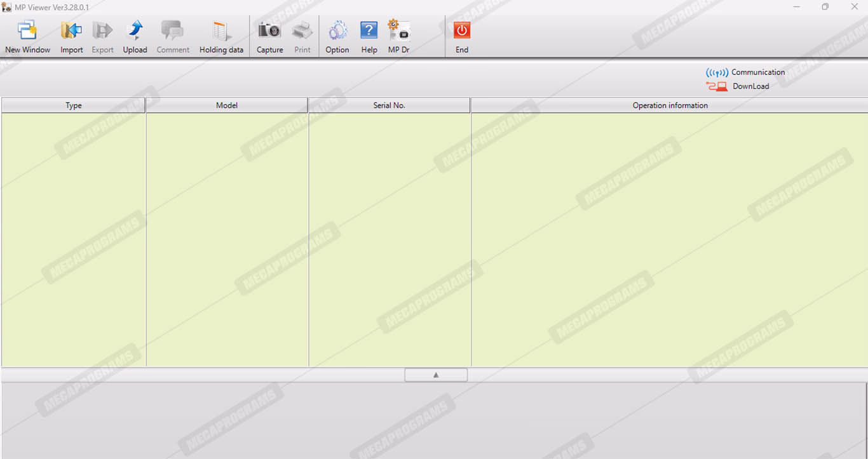Click the DownLoad laptop icon
The width and height of the screenshot is (868, 459).
point(717,86)
